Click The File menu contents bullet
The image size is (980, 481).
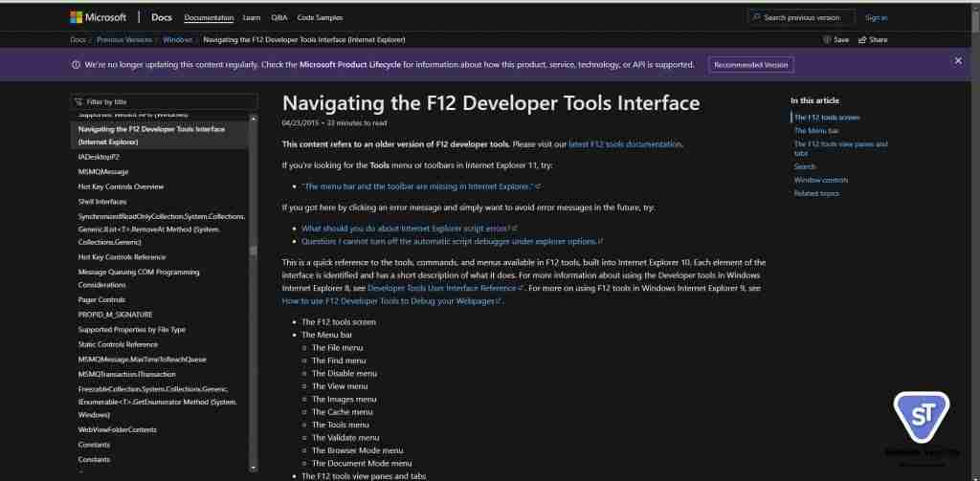tap(337, 348)
